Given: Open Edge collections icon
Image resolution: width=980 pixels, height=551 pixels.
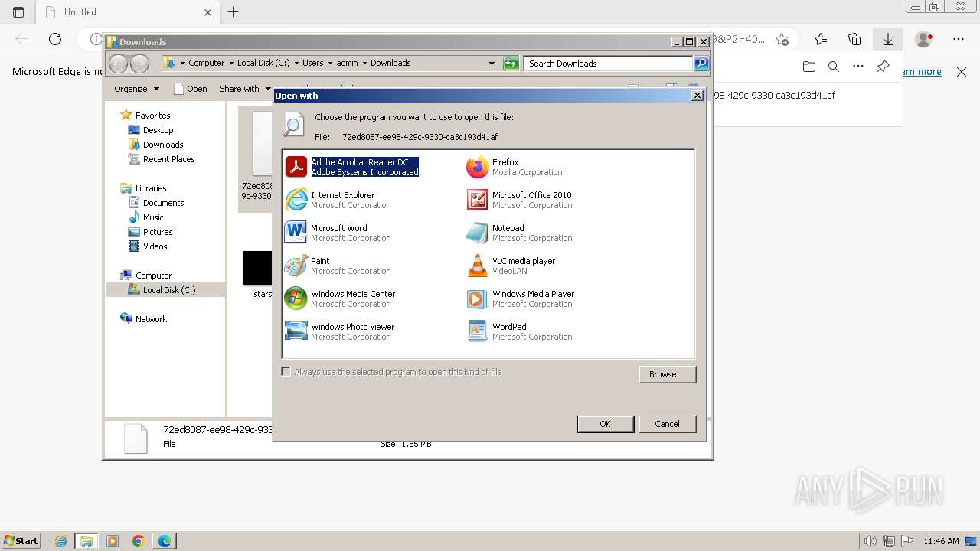Looking at the screenshot, I should [x=854, y=39].
